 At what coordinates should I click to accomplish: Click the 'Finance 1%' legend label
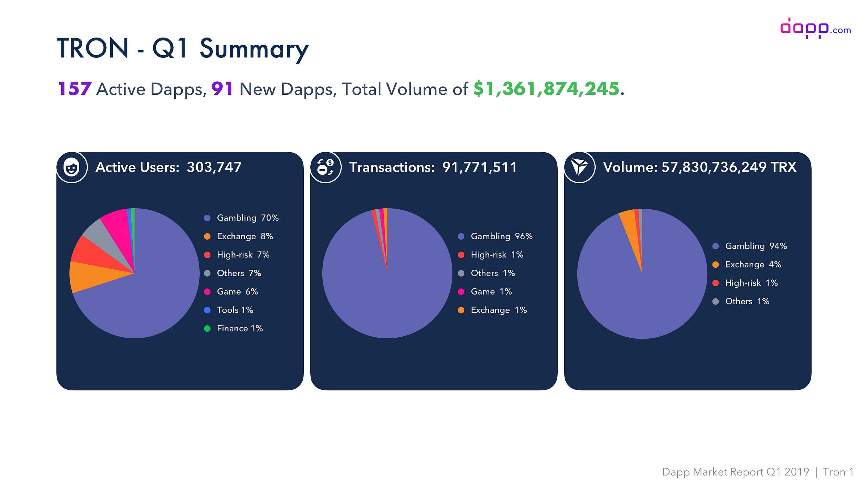tap(240, 329)
